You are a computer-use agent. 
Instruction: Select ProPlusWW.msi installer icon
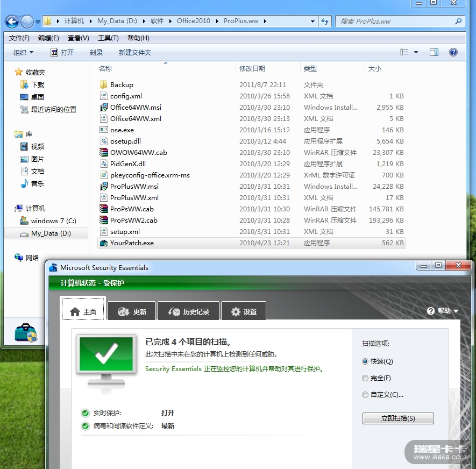tap(103, 186)
